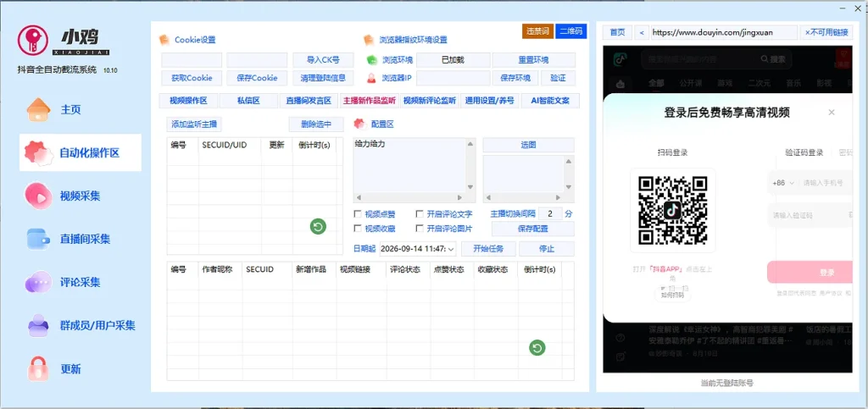This screenshot has width=868, height=409.
Task: Enable the 开启评论文字 checkbox
Action: pyautogui.click(x=419, y=214)
